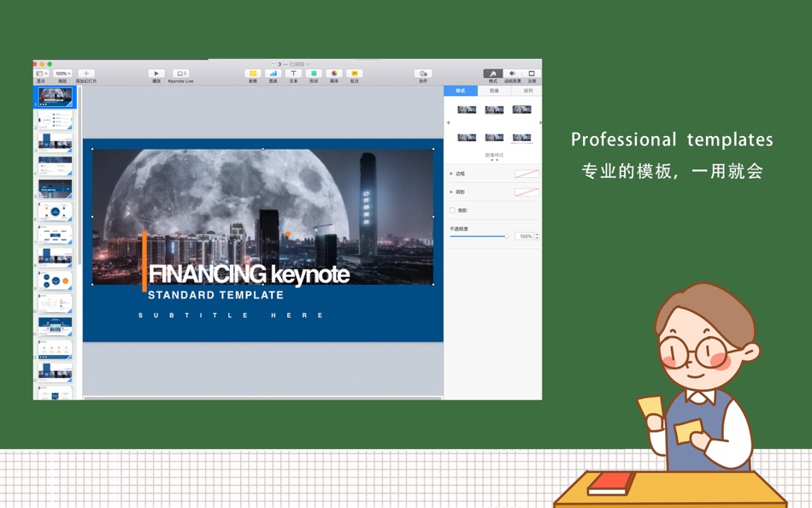Select the small orange dot on slide
Viewport: 812px width, 508px height.
click(288, 233)
